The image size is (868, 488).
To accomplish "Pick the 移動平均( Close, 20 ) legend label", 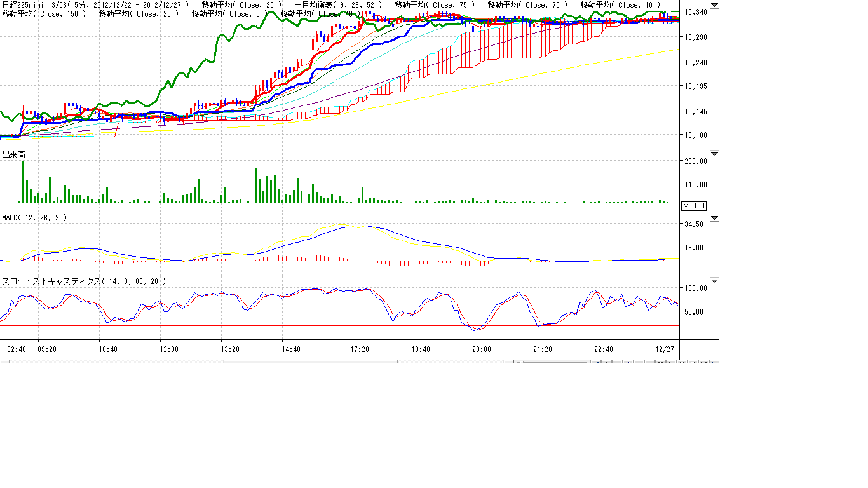I will point(138,13).
